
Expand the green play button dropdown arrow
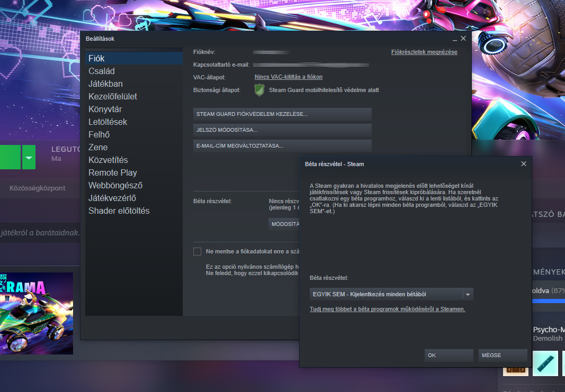29,158
